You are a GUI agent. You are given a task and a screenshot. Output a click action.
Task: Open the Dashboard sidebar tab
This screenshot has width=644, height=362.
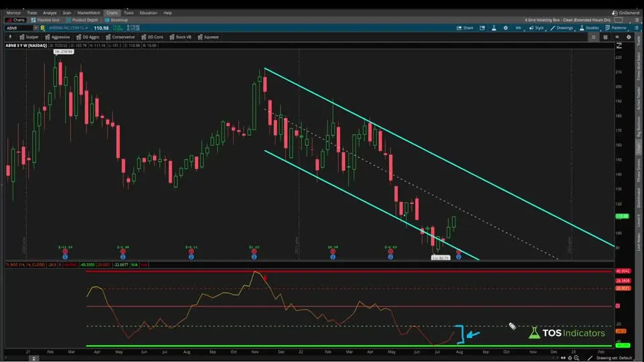click(639, 198)
